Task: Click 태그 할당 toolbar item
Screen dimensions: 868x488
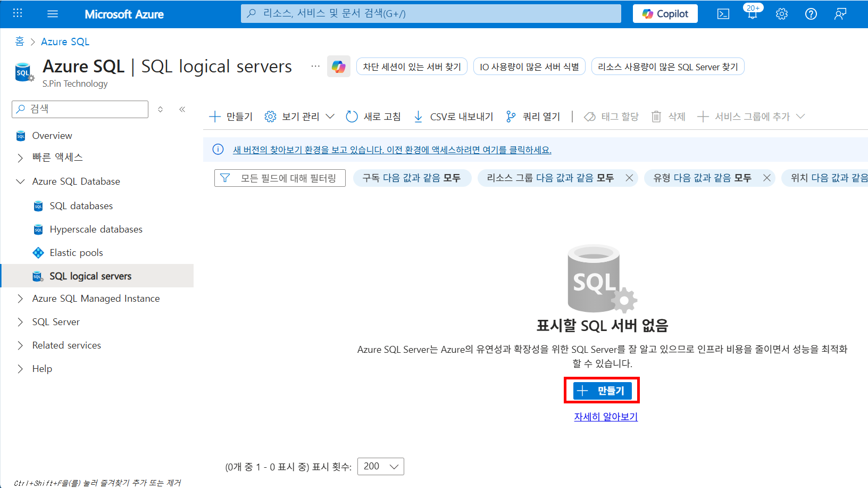Action: point(611,117)
